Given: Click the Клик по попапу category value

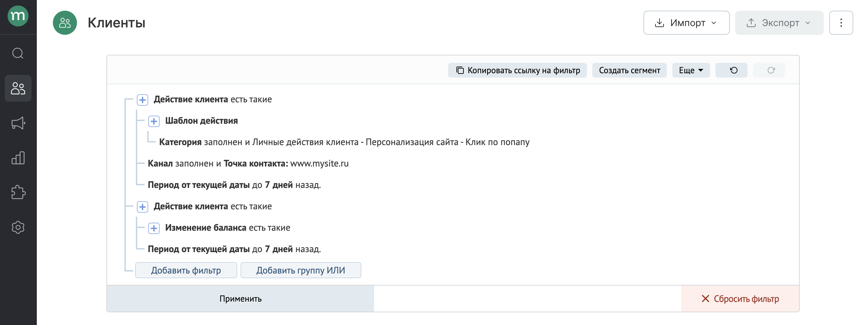Looking at the screenshot, I should tap(497, 142).
